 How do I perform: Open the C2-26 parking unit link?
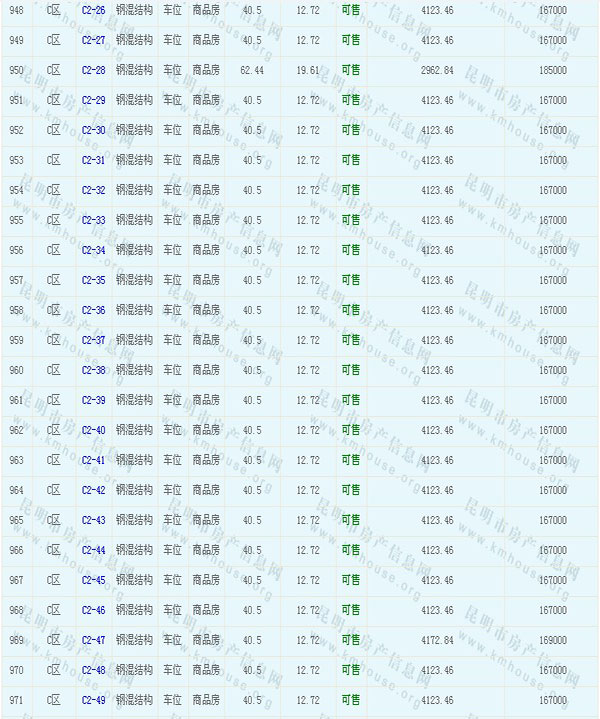[x=93, y=10]
